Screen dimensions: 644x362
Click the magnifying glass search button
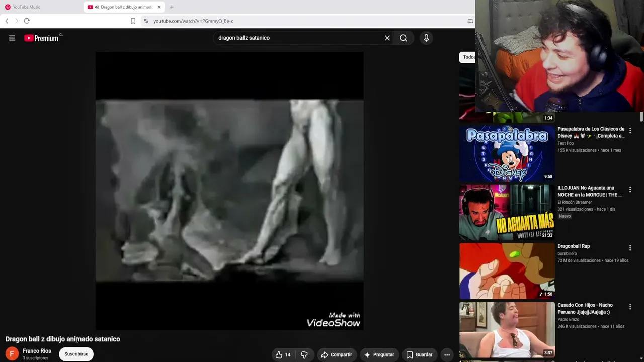click(x=404, y=38)
